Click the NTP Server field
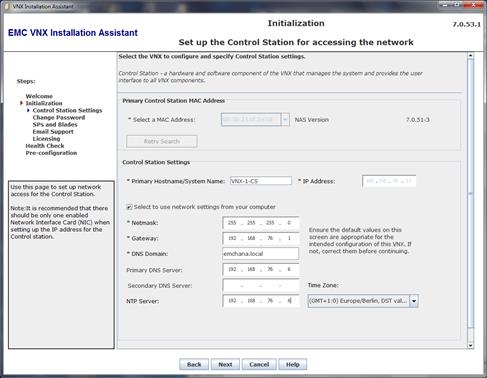 click(x=261, y=301)
